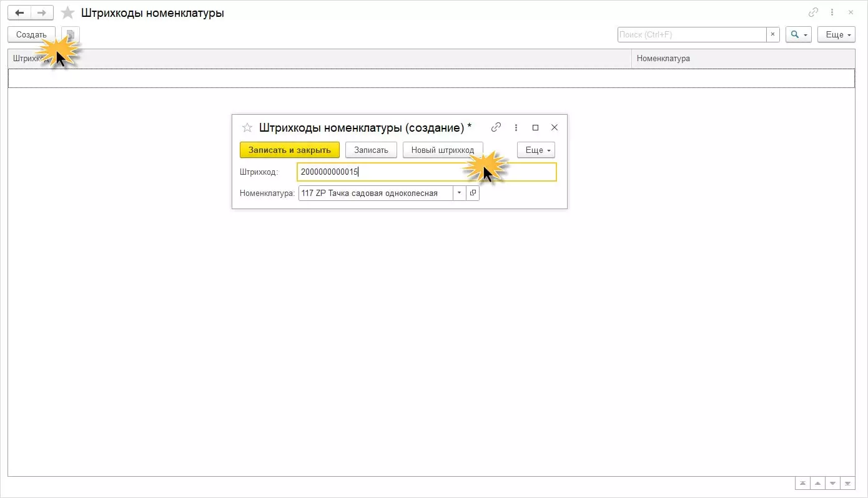The image size is (868, 498).
Task: Focus the Поиск (Ctrl+F) search field
Action: (x=692, y=34)
